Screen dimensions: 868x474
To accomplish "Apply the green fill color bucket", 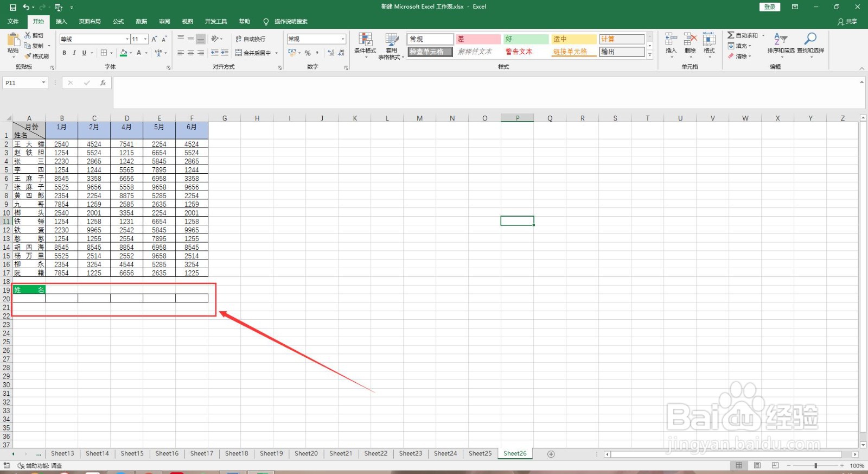I will [x=123, y=53].
